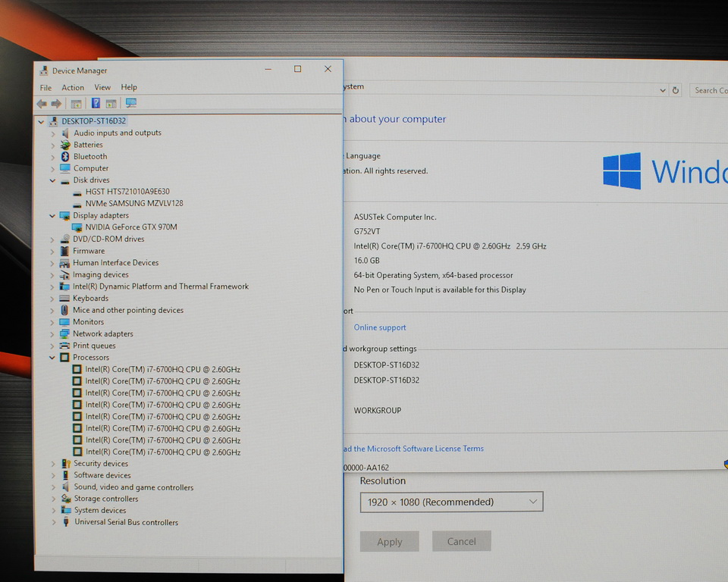Click the Apply button
The image size is (728, 582).
pos(390,542)
